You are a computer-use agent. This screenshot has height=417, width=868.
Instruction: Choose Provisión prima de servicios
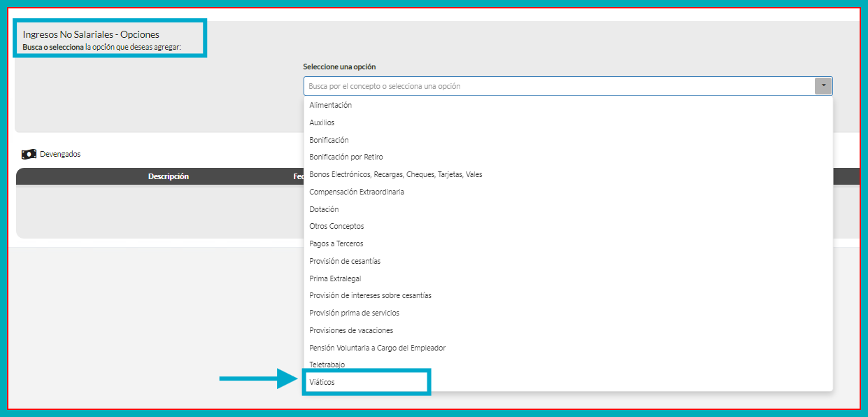click(x=568, y=313)
